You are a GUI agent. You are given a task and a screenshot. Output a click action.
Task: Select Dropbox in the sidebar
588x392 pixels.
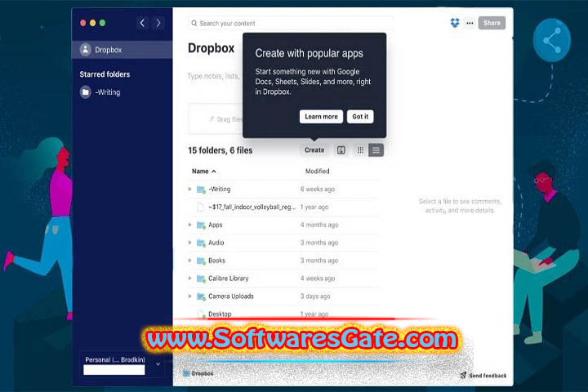[x=122, y=50]
